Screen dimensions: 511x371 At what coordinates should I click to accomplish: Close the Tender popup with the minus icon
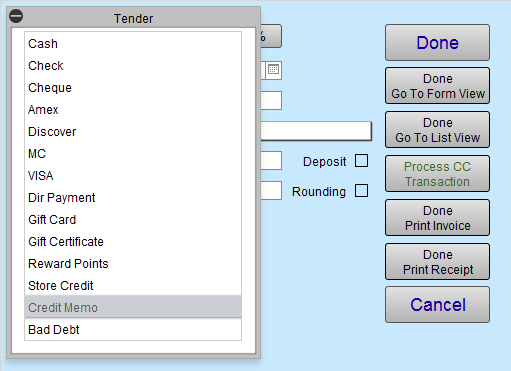[16, 16]
